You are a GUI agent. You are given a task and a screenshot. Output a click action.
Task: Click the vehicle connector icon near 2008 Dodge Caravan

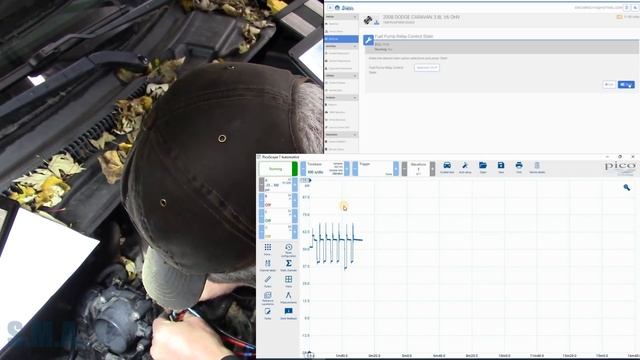click(x=368, y=20)
